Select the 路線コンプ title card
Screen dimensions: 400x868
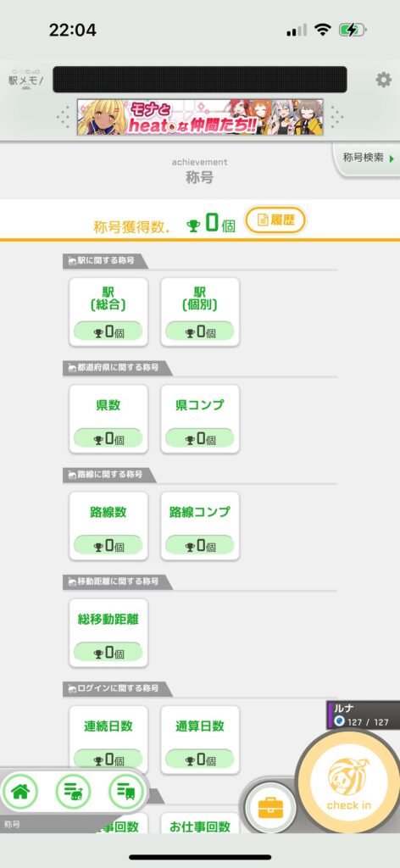click(200, 526)
